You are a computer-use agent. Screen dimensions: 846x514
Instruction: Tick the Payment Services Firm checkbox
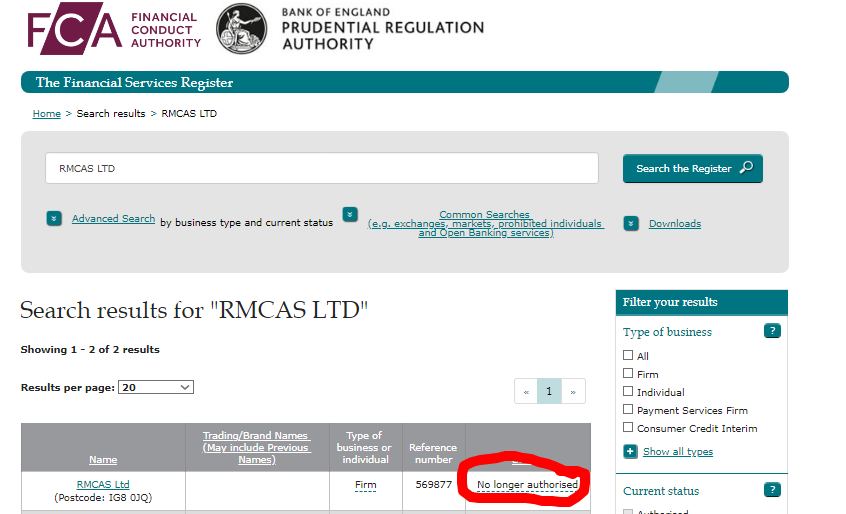628,409
